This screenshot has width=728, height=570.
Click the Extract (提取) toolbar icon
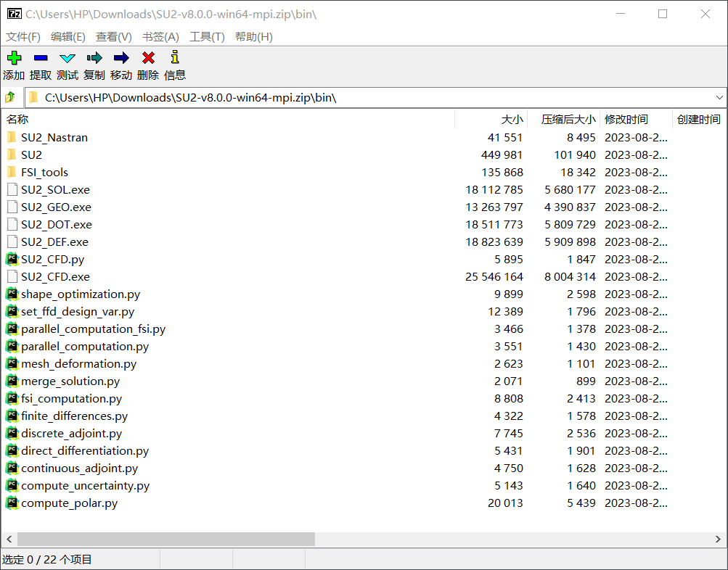point(41,59)
